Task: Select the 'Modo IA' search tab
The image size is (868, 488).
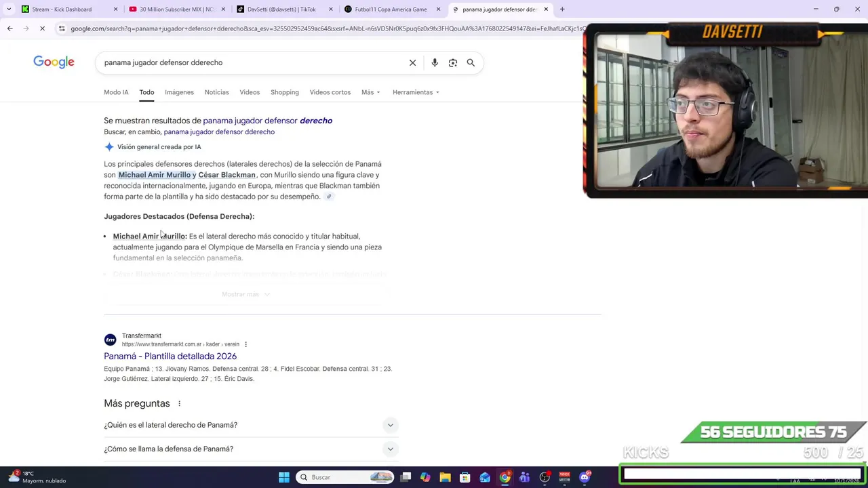Action: click(x=116, y=92)
